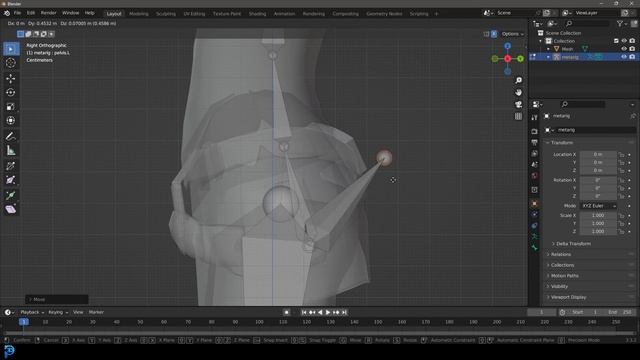640x360 pixels.
Task: Click the zoom viewport magnifier icon
Action: click(518, 80)
